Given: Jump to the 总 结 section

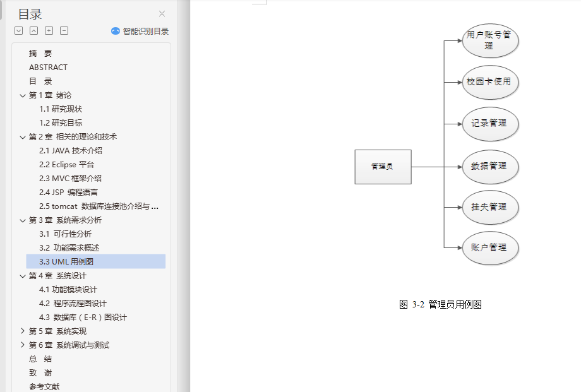Looking at the screenshot, I should point(40,359).
